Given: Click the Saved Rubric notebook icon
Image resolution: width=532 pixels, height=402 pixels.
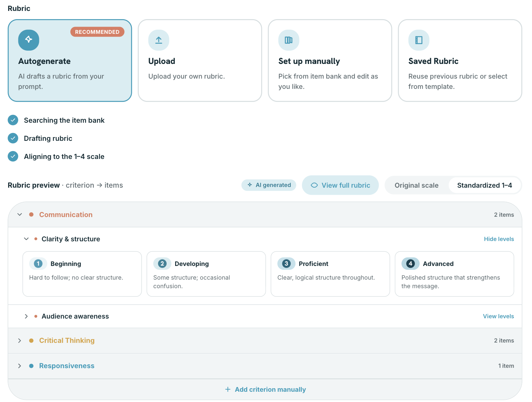Looking at the screenshot, I should coord(419,40).
